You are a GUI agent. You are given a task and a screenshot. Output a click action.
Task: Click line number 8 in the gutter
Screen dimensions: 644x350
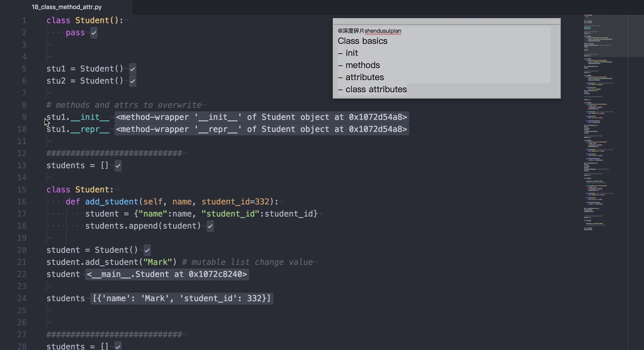24,105
